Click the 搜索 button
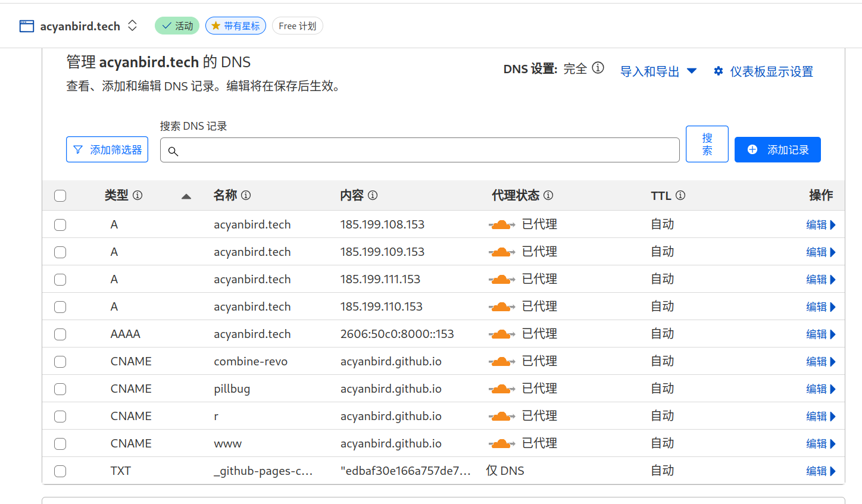 click(707, 144)
